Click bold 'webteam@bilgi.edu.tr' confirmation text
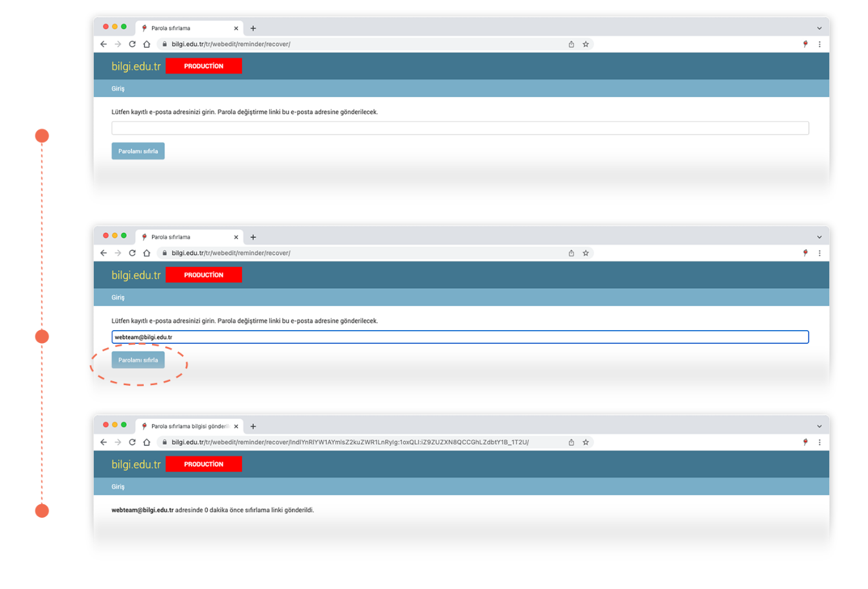The image size is (868, 589). [142, 510]
